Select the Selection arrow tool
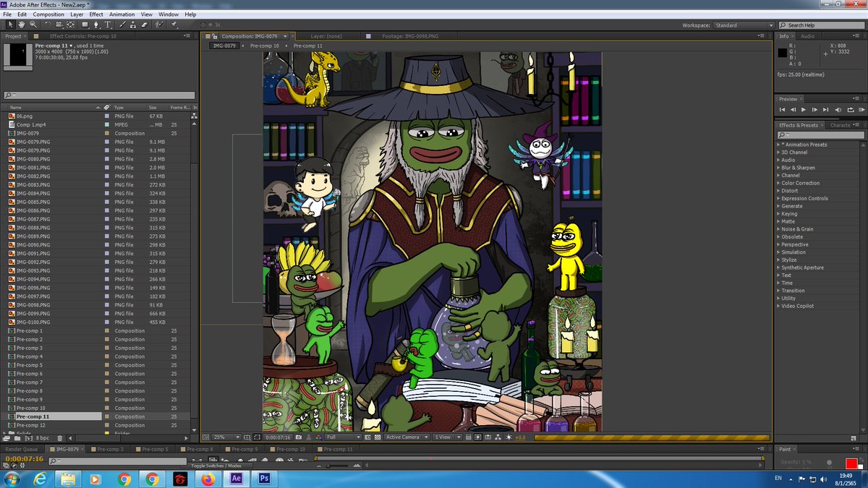 tap(10, 25)
